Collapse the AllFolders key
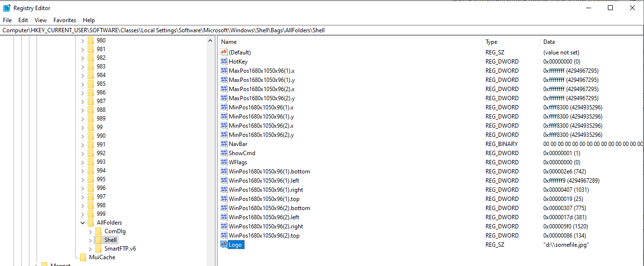This screenshot has height=266, width=644. coord(83,223)
